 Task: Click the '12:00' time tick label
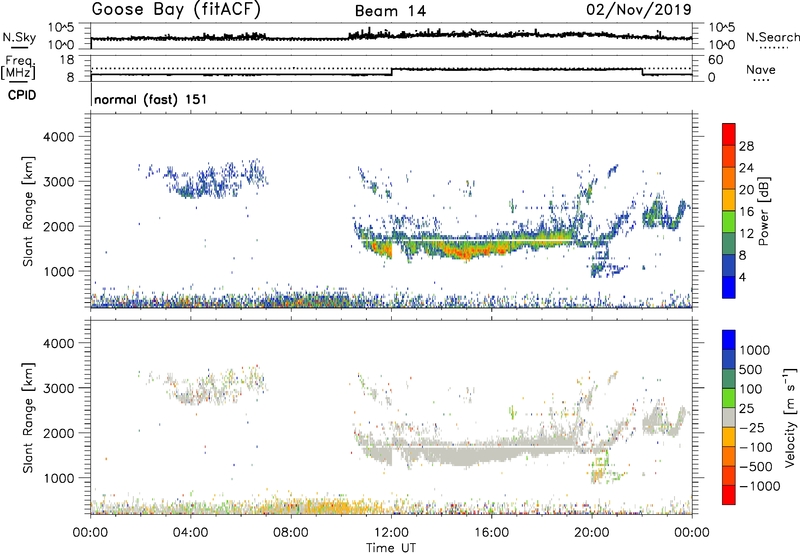click(x=391, y=533)
